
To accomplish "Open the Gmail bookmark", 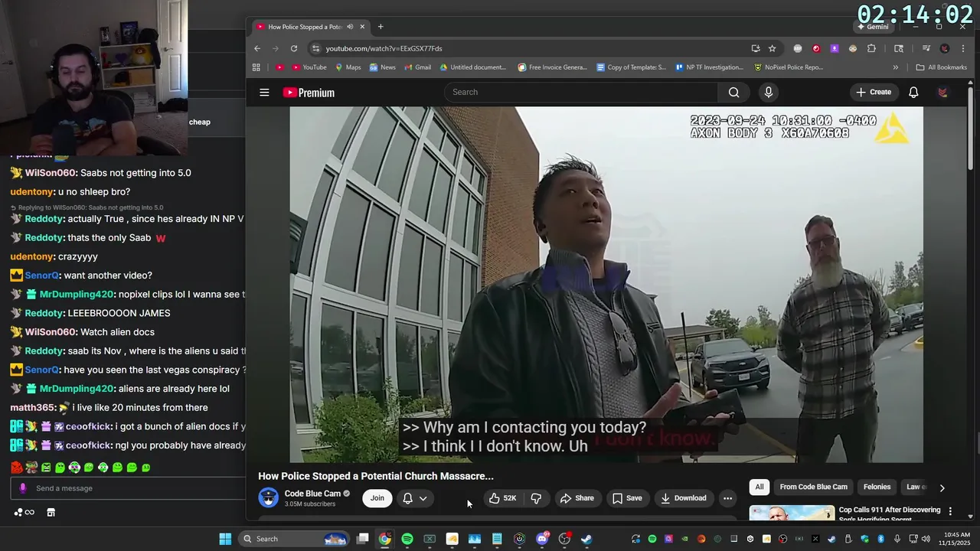I will tap(417, 67).
